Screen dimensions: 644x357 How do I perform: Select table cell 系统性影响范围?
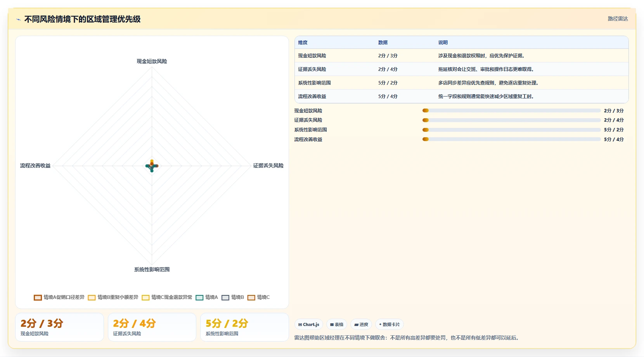coord(314,83)
